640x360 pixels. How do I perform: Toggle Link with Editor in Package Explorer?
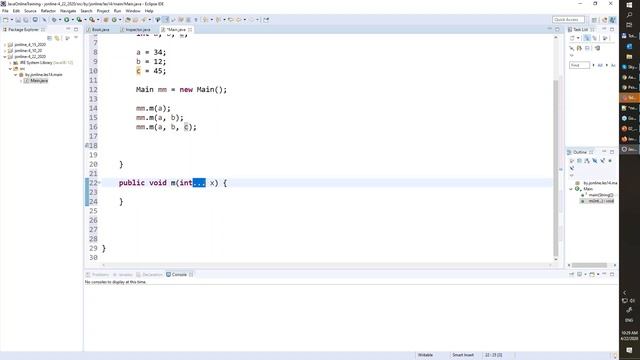[x=57, y=38]
